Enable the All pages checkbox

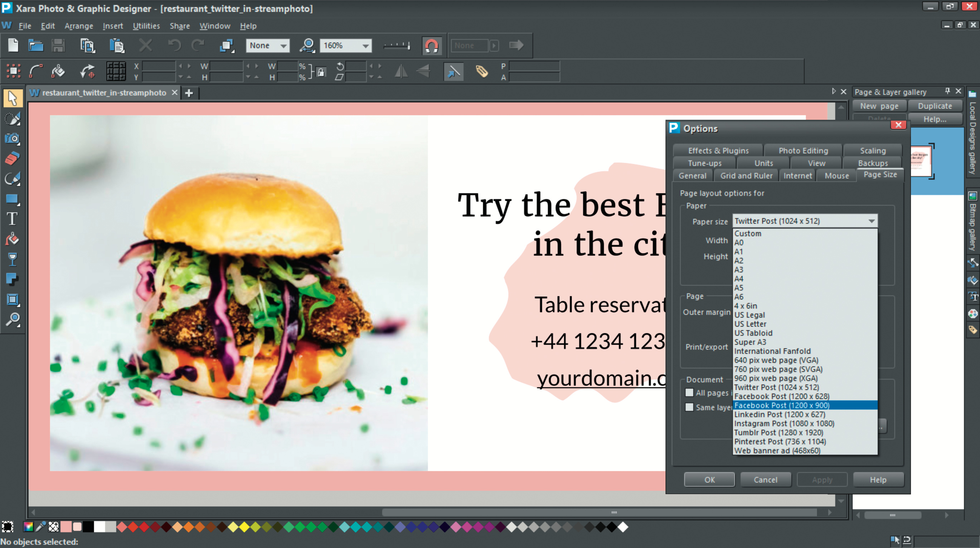(x=689, y=392)
